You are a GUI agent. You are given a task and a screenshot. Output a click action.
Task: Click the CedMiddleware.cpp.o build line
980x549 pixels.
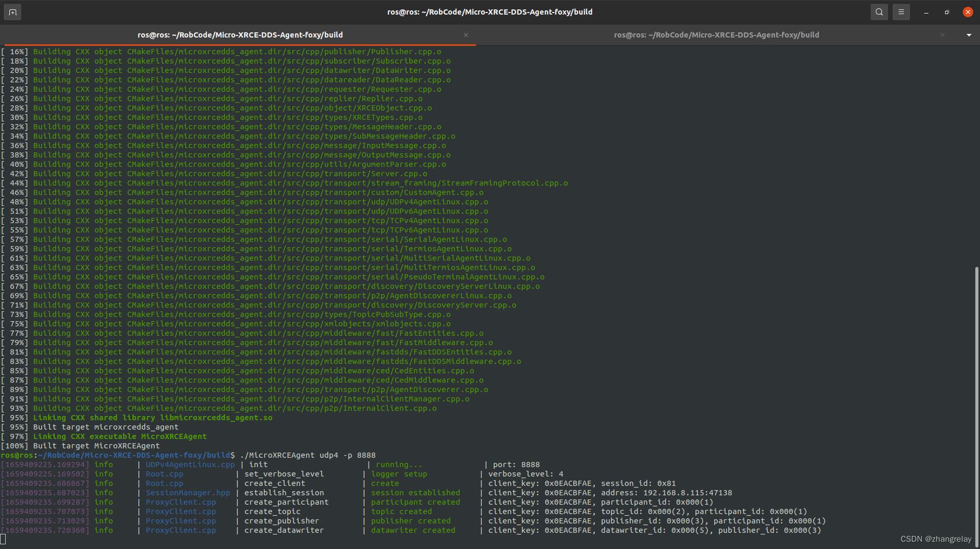[x=242, y=380]
